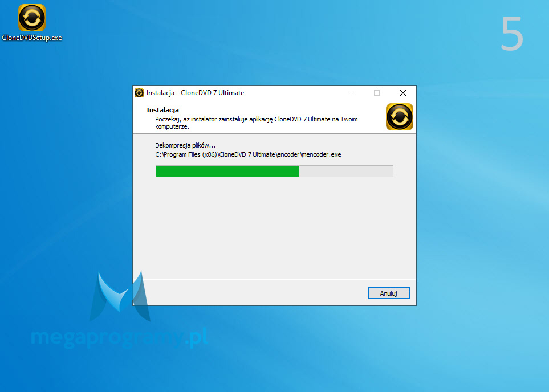The image size is (549, 392).
Task: Click the large CloneDVD logo in header
Action: [400, 117]
